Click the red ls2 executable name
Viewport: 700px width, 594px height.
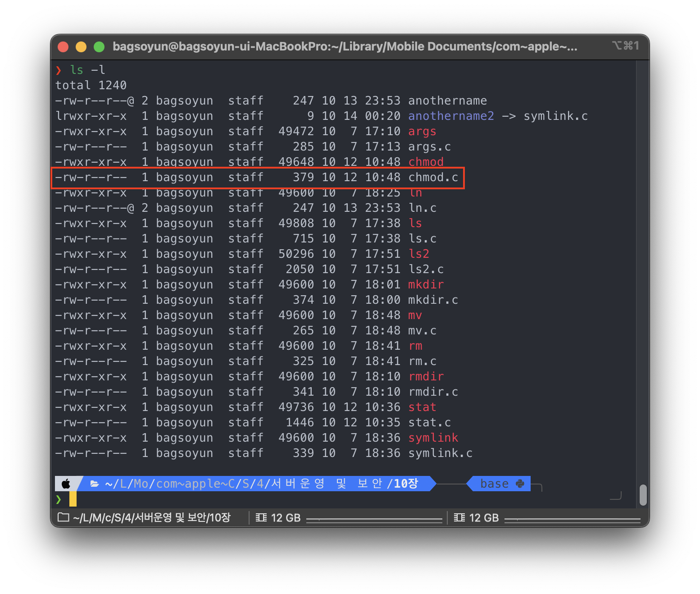pyautogui.click(x=419, y=254)
